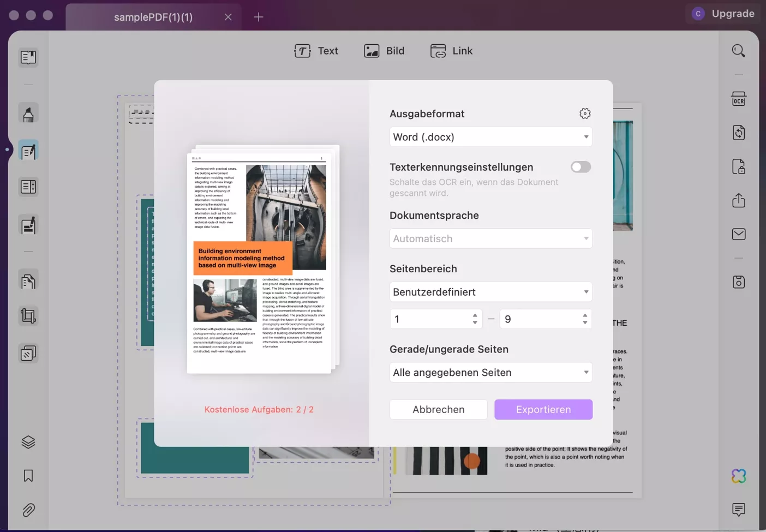Enable the Texterkennungseinstellungen OCR switch

580,166
